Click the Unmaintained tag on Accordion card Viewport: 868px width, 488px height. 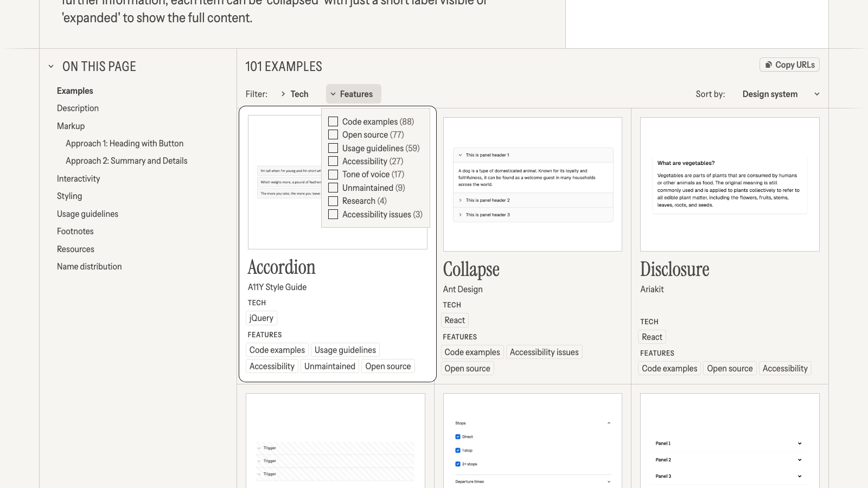(x=330, y=367)
